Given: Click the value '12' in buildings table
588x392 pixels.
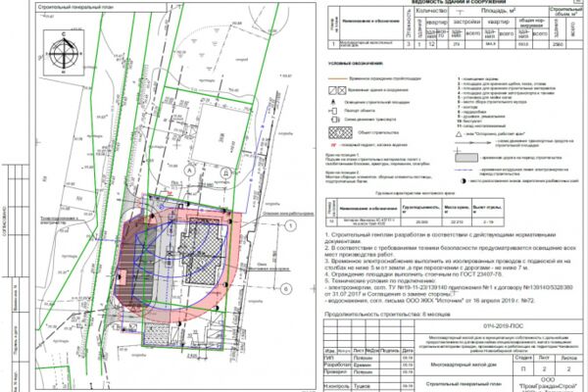Looking at the screenshot, I should coord(431,44).
